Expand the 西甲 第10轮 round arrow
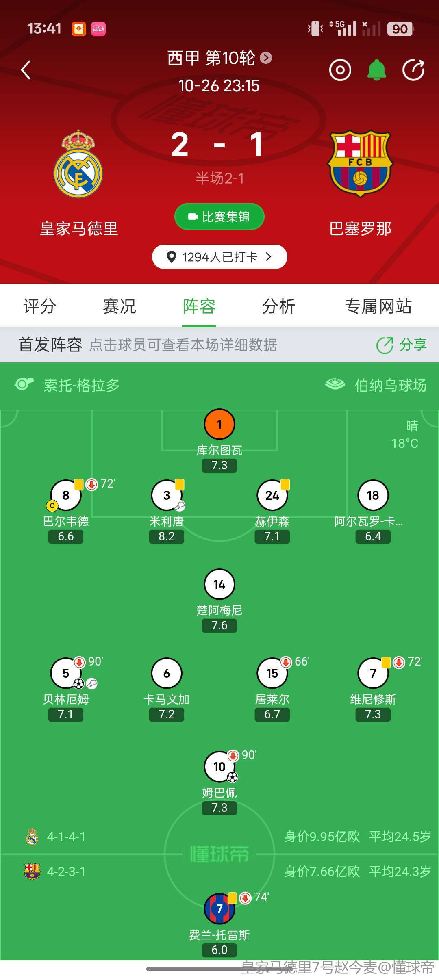439x980 pixels. (266, 58)
